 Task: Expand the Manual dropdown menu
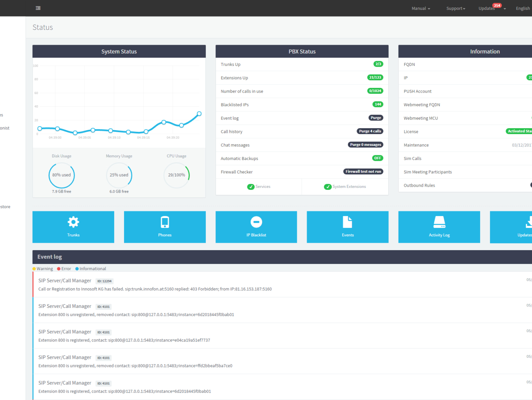point(420,8)
